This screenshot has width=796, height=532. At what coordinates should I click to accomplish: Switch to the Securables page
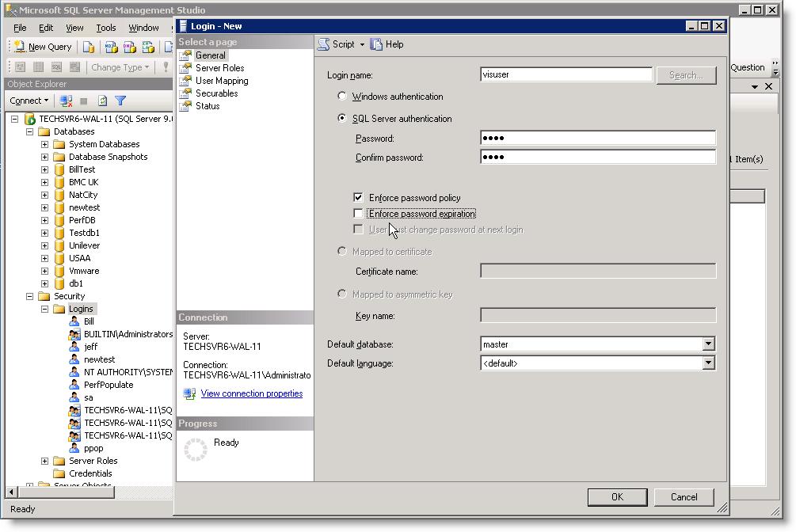click(216, 93)
